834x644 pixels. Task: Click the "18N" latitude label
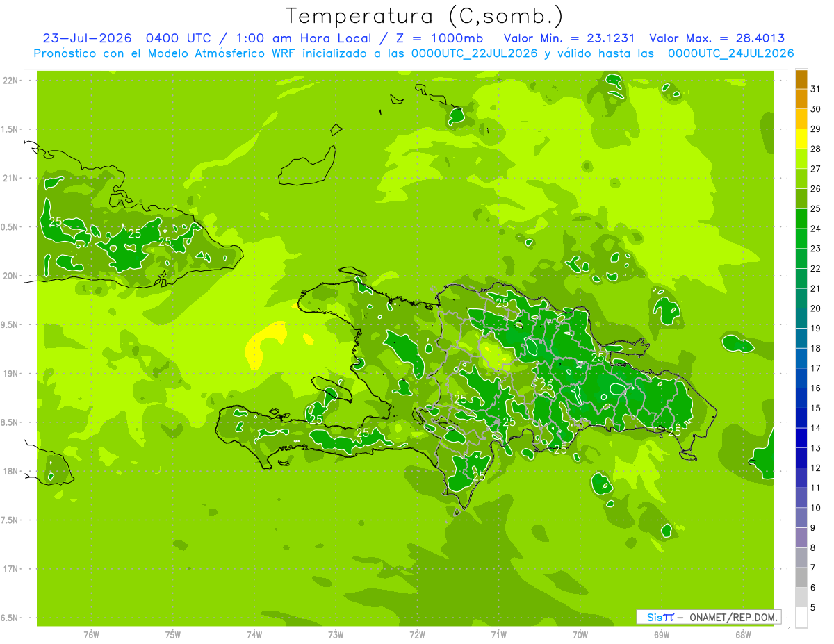pyautogui.click(x=11, y=471)
